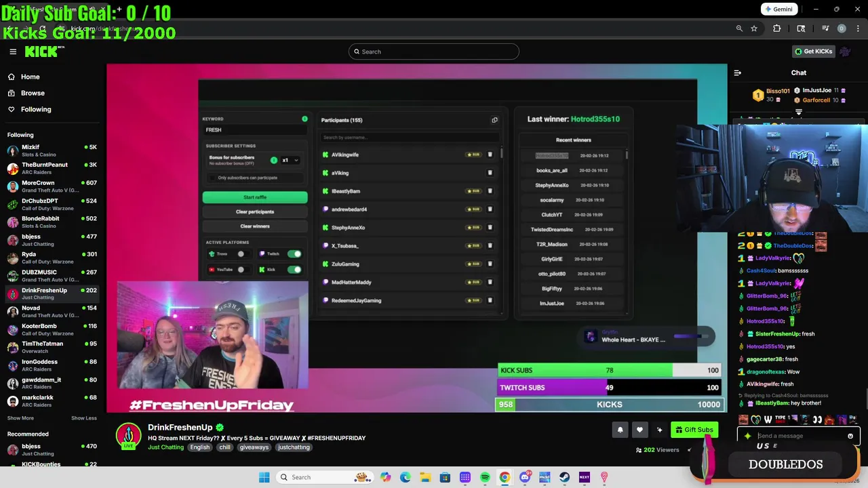Click the Windows taskbar search box
Viewport: 868px width, 488px height.
[x=328, y=477]
